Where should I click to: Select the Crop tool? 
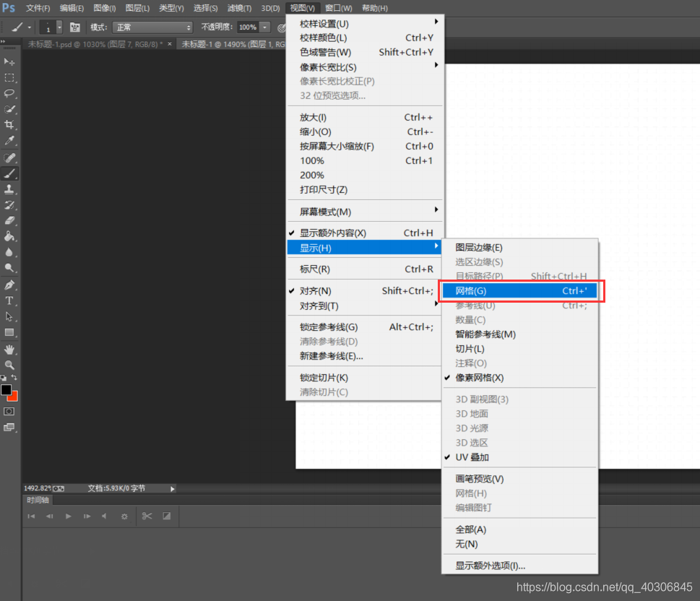9,124
